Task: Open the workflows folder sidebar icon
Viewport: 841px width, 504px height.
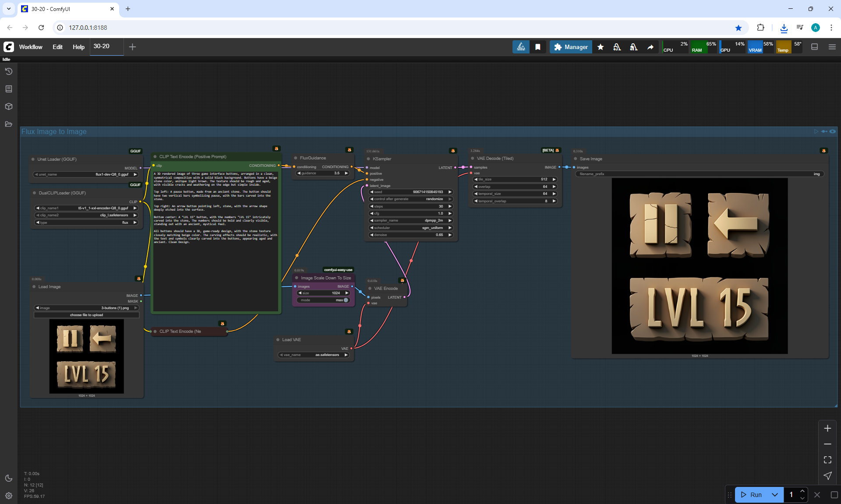Action: pyautogui.click(x=9, y=124)
